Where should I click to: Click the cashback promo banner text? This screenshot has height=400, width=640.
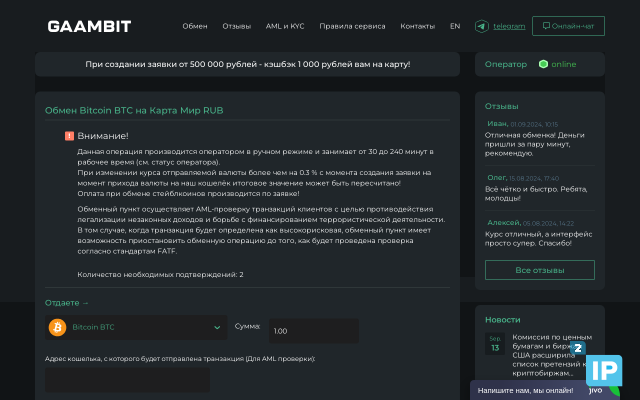click(x=248, y=64)
